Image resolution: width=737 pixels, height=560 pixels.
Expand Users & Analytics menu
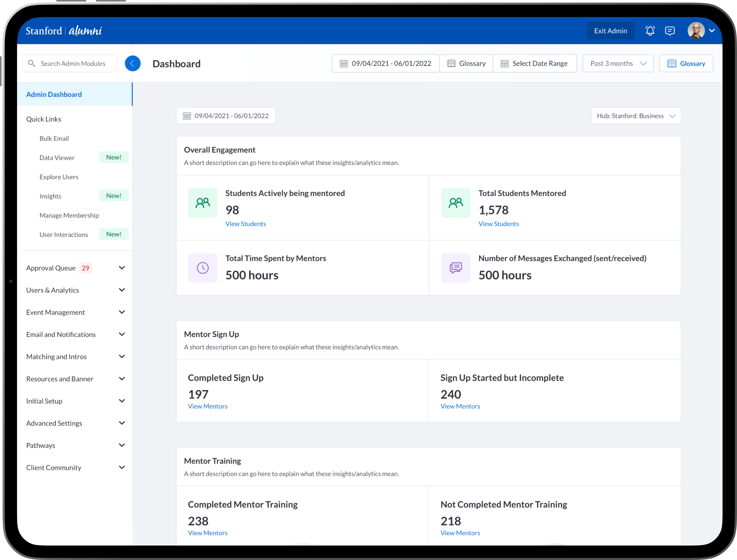point(122,290)
